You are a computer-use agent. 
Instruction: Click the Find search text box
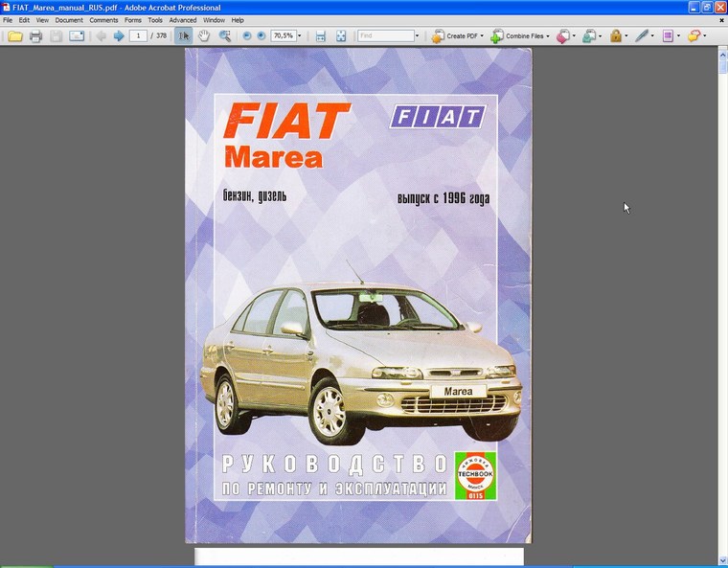click(385, 36)
